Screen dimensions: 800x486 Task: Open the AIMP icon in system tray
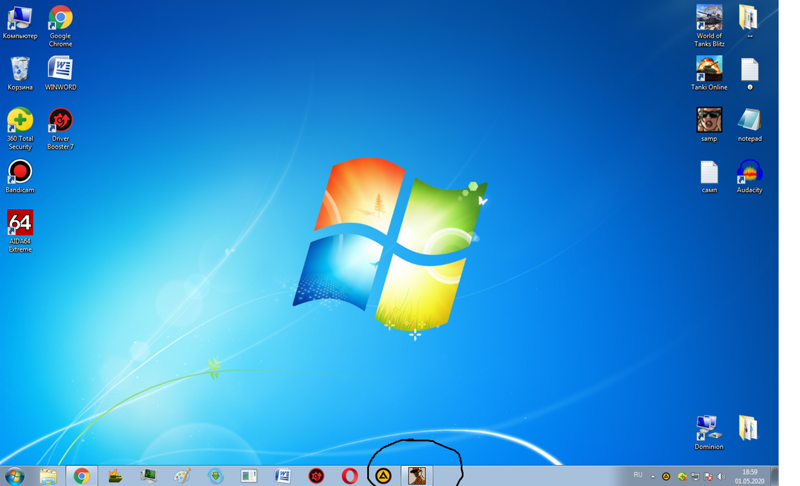pyautogui.click(x=666, y=477)
